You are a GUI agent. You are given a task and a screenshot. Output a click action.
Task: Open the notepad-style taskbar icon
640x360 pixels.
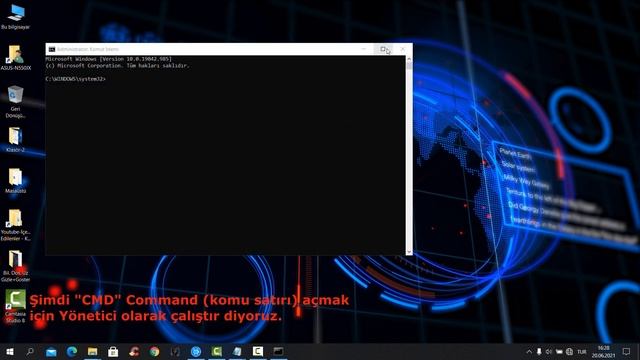click(x=237, y=351)
